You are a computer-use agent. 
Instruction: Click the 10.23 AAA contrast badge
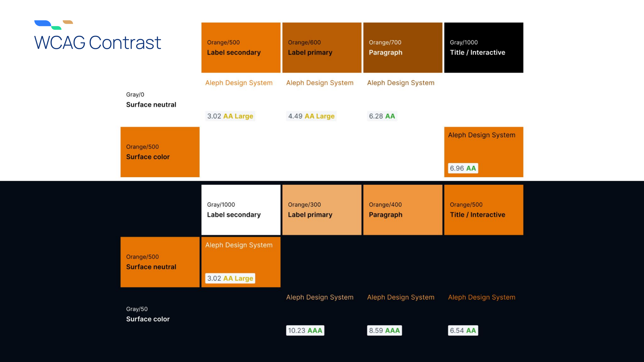[x=305, y=330]
